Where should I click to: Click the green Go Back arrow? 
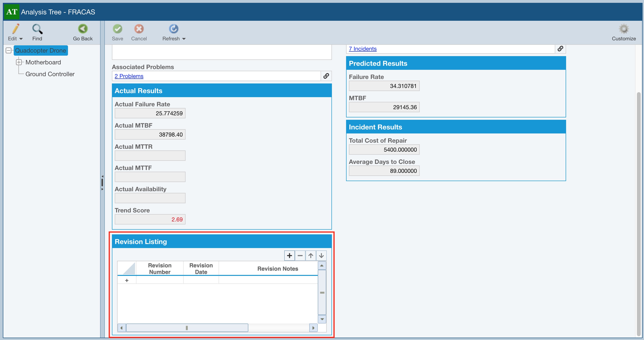(x=83, y=29)
